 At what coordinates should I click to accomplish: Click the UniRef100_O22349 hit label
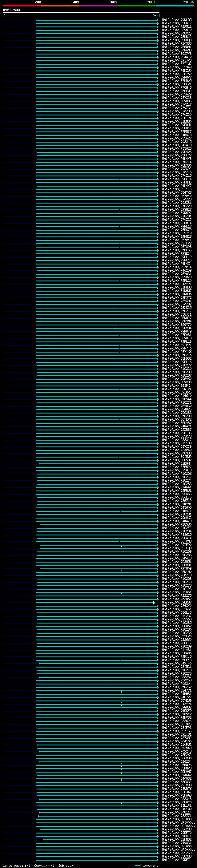[x=176, y=67]
